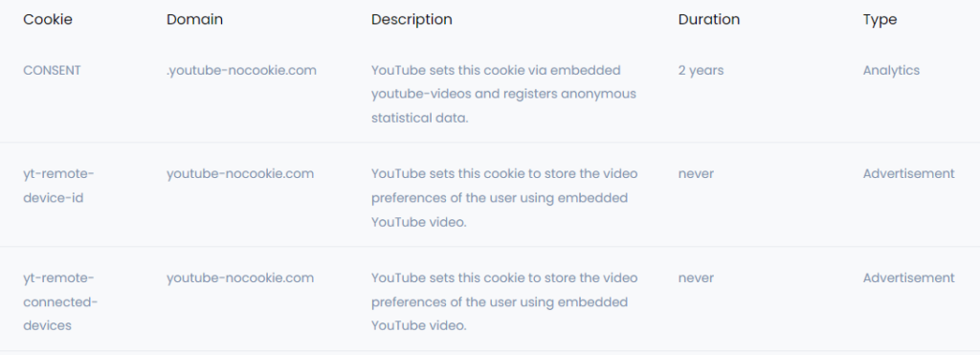Click the Cookie column header
The width and height of the screenshot is (980, 355).
[x=48, y=19]
